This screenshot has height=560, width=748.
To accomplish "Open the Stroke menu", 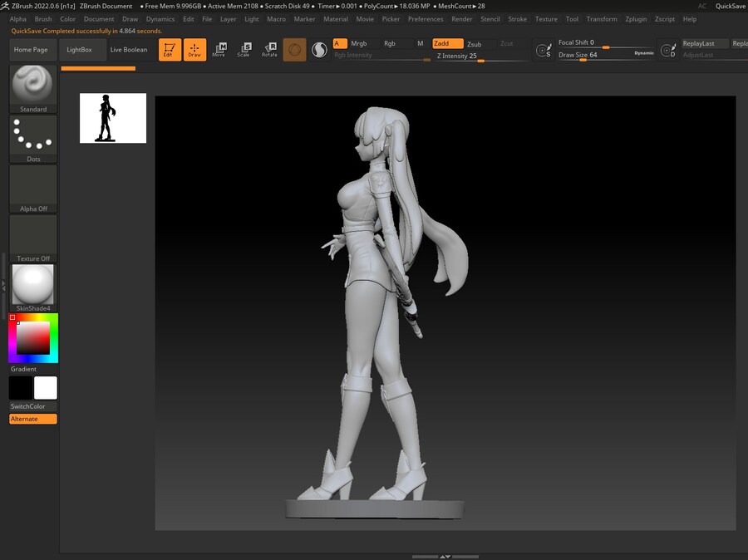I will (x=517, y=19).
